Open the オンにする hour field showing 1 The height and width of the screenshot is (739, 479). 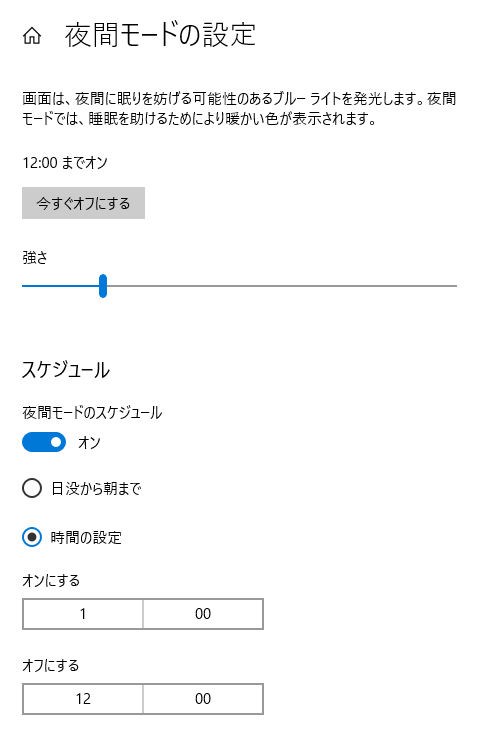coord(83,614)
